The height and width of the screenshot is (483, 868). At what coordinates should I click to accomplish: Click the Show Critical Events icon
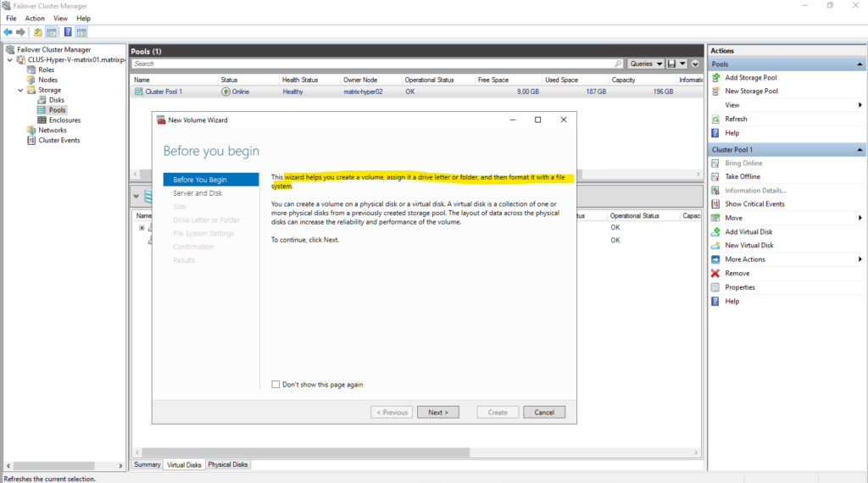(716, 204)
